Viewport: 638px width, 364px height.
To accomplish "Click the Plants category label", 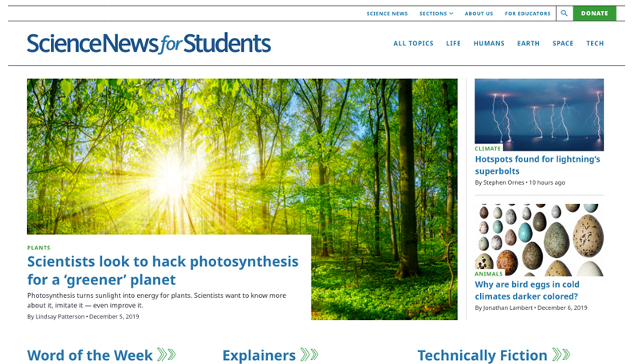I will coord(38,248).
